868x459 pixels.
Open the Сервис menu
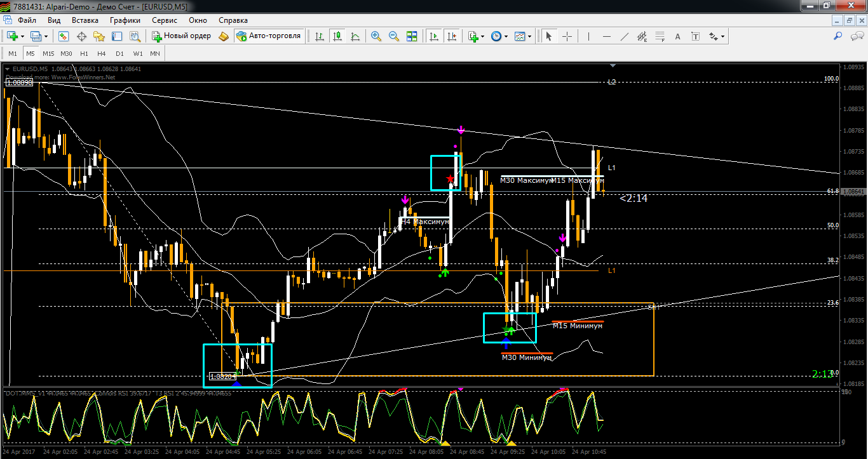tap(165, 20)
